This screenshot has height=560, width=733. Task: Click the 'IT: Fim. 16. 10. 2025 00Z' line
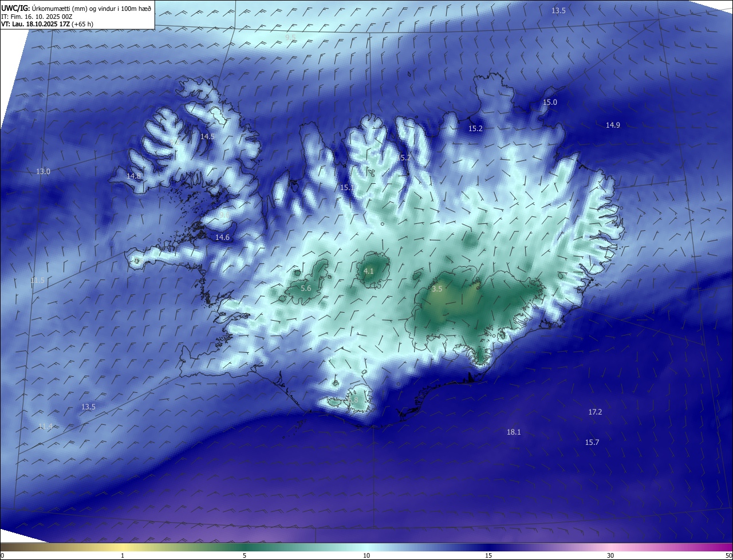click(37, 17)
